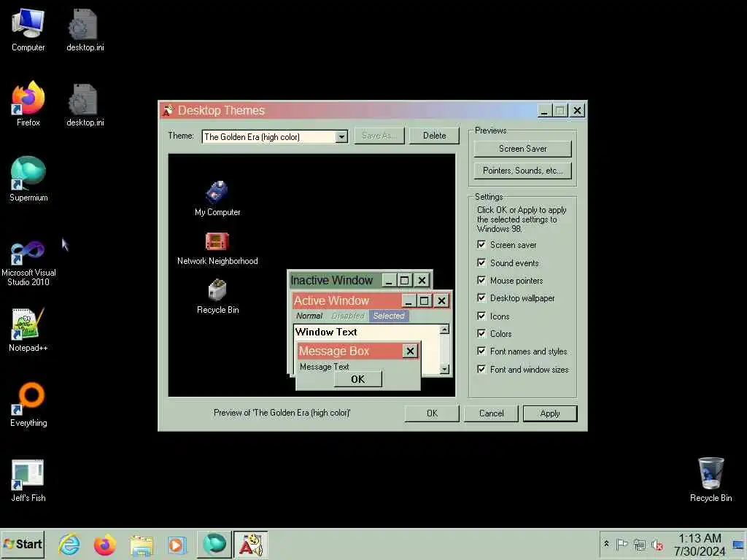Open Windows Media Player from the taskbar
The image size is (747, 560).
pyautogui.click(x=177, y=544)
